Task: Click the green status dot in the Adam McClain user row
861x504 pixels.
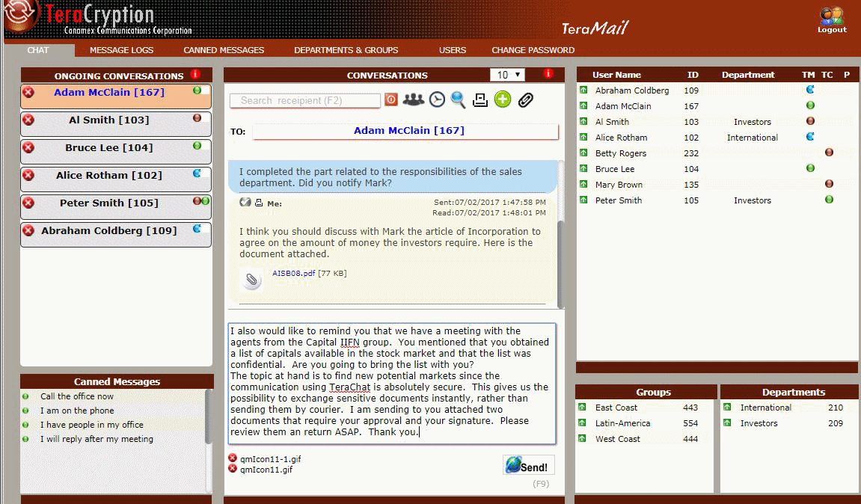Action: coord(810,105)
